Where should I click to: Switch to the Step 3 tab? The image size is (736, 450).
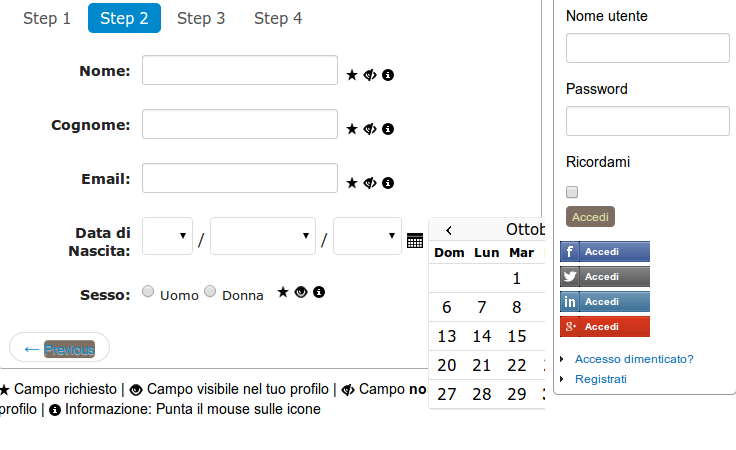point(201,18)
